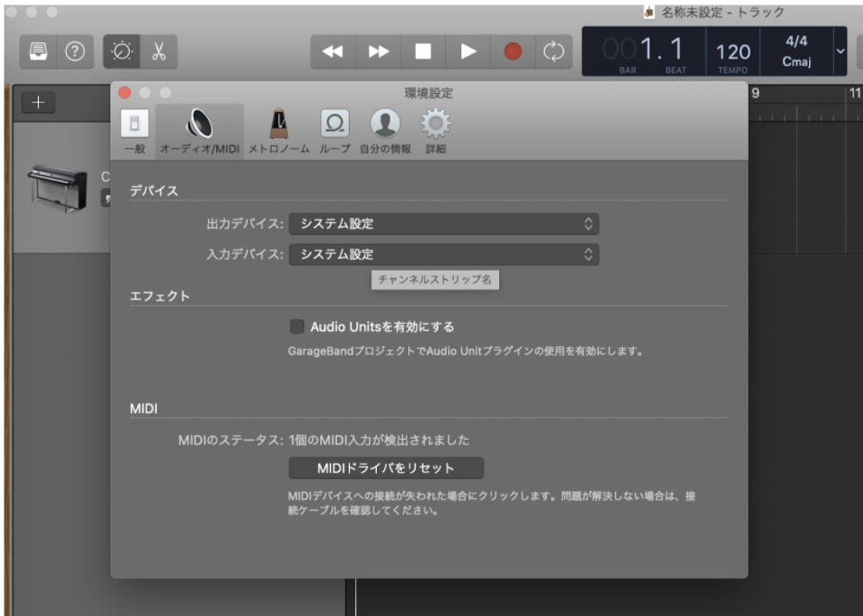Viewport: 863px width, 616px height.
Task: Switch to the 一般 preferences tab
Action: tap(135, 132)
